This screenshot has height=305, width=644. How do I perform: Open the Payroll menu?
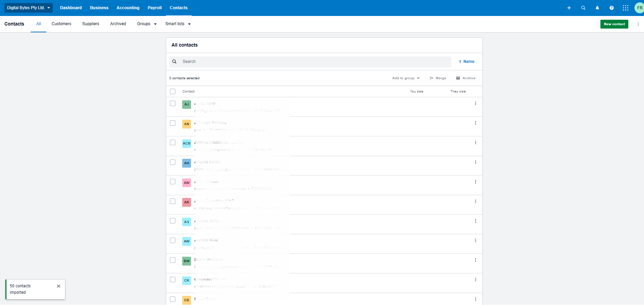[155, 8]
